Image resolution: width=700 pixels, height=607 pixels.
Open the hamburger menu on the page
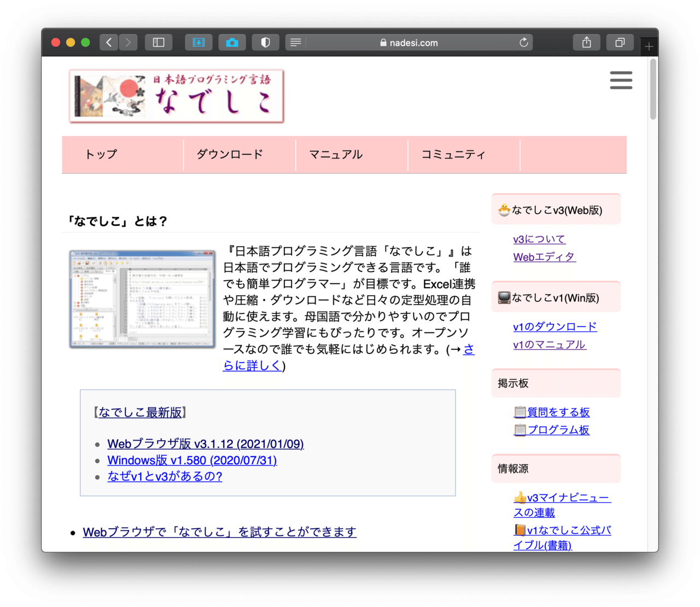click(621, 80)
